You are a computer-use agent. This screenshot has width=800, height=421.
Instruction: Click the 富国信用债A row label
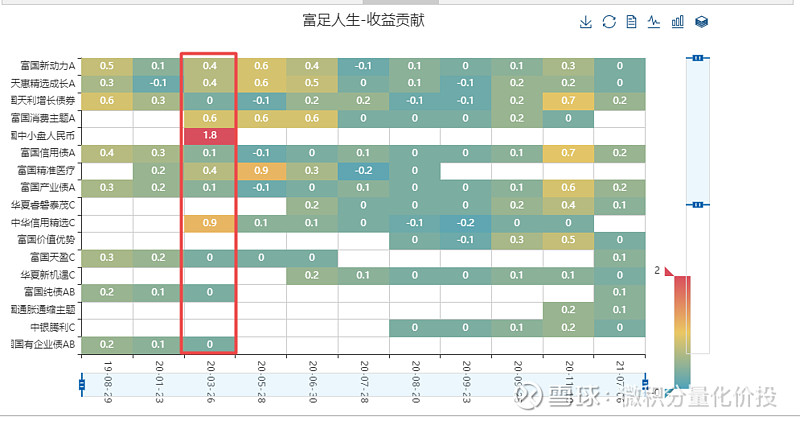(x=47, y=153)
